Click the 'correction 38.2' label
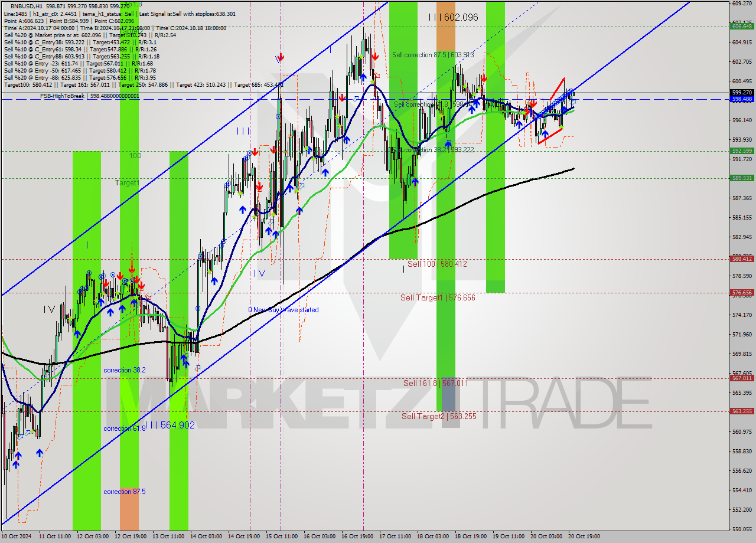The image size is (756, 543). 125,370
